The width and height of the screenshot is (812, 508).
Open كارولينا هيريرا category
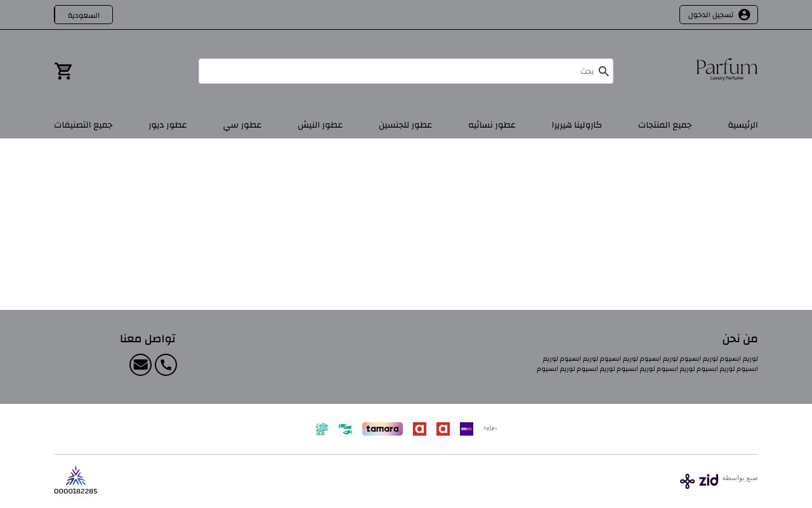(x=577, y=124)
